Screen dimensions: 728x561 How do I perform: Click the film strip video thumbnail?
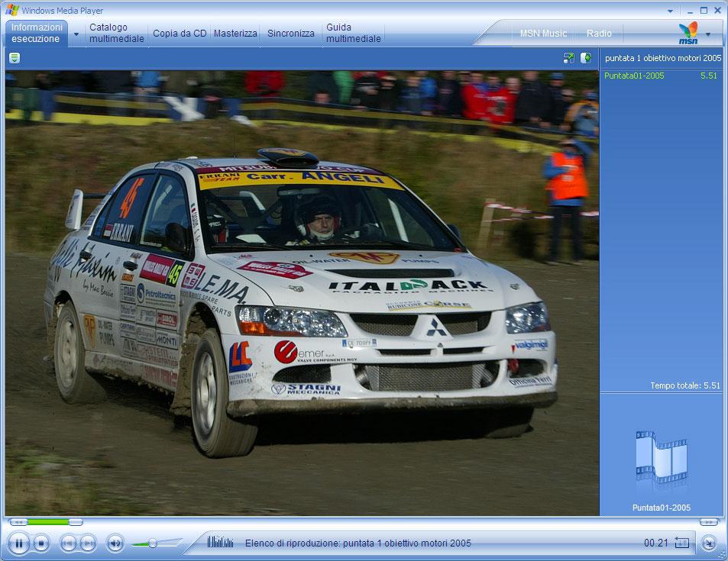click(661, 457)
